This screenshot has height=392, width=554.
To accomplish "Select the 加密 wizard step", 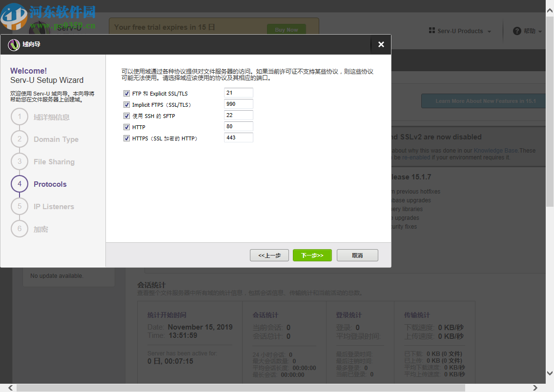I will pos(41,229).
